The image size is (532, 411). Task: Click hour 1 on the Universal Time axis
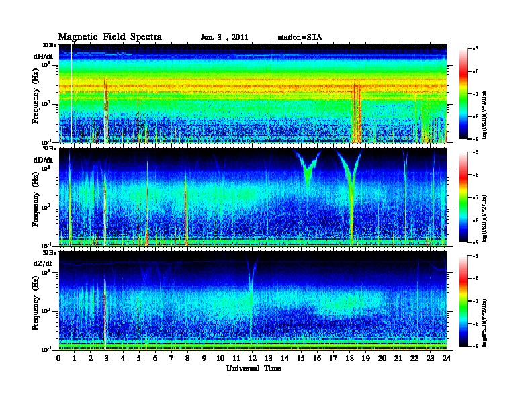click(75, 358)
